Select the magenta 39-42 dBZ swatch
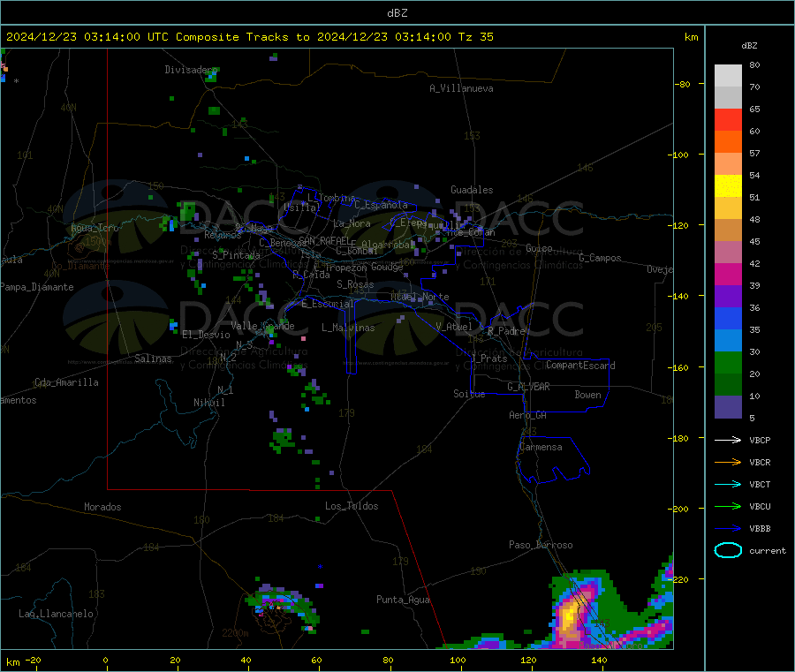 click(728, 274)
